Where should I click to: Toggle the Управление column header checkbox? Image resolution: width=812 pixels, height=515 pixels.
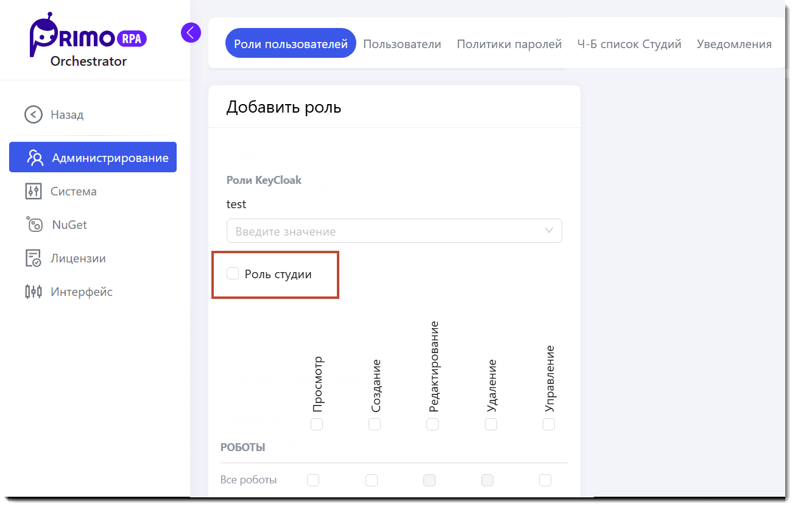(549, 424)
